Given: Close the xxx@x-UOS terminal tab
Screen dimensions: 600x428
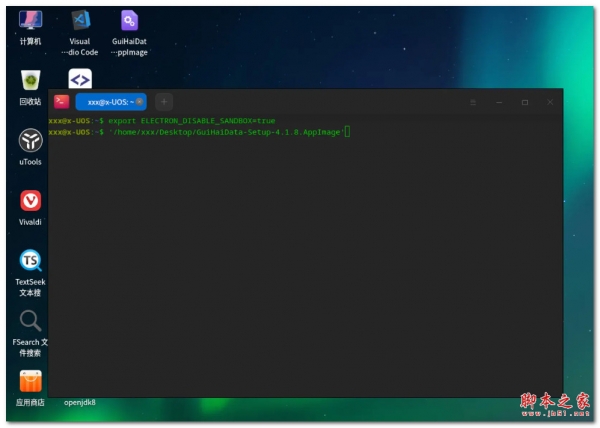Looking at the screenshot, I should point(140,102).
